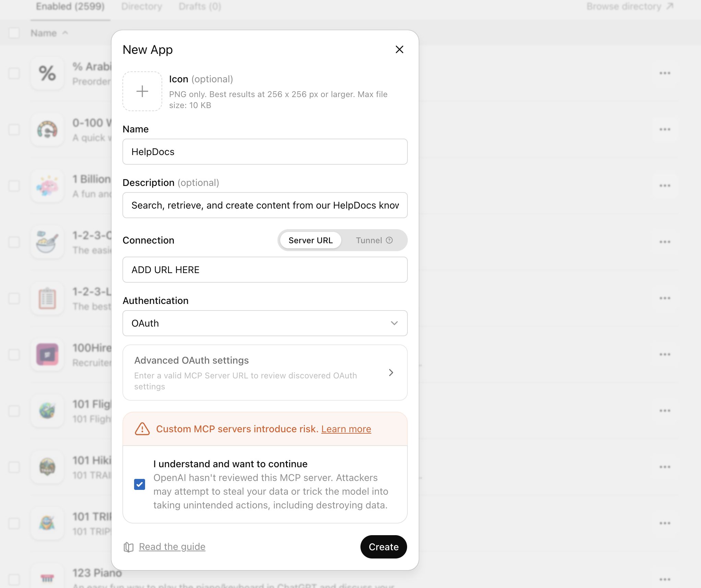This screenshot has width=701, height=588.
Task: Select Server URL connection type
Action: [310, 240]
